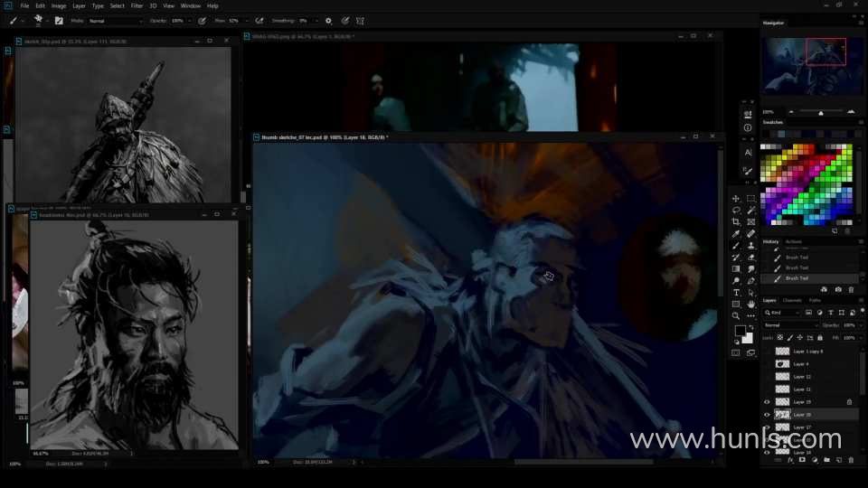
Task: Click the white background color swatch
Action: point(749,339)
